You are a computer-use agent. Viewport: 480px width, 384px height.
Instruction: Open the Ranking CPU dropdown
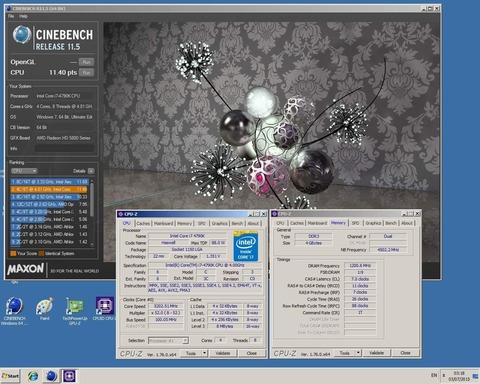24,171
